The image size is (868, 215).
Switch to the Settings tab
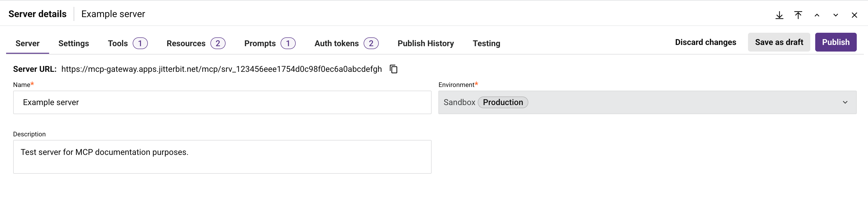(74, 43)
